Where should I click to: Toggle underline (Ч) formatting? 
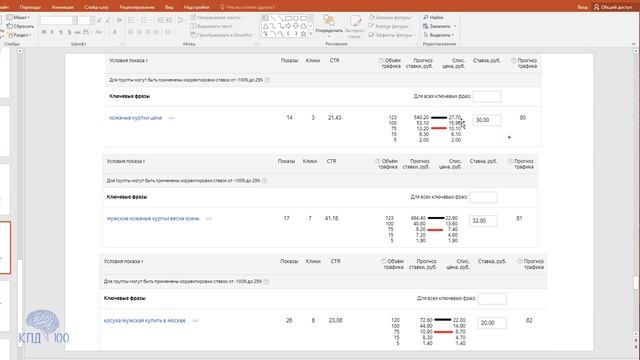click(61, 32)
